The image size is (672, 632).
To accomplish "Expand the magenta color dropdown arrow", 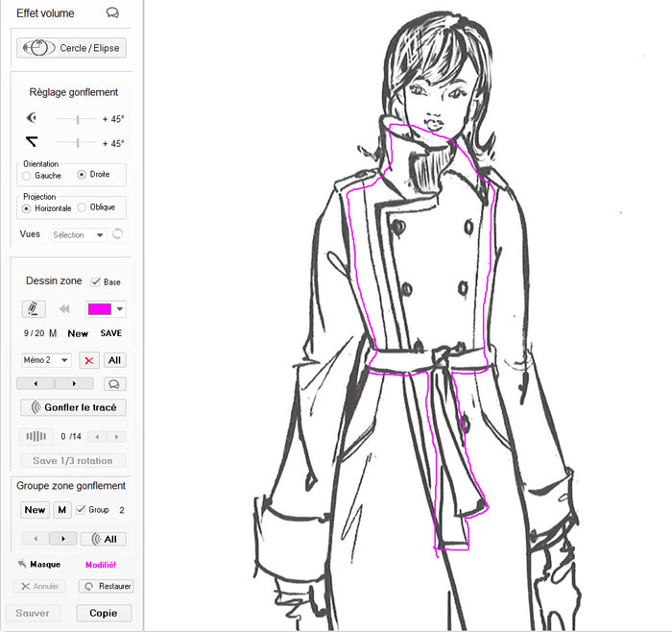I will [x=120, y=309].
